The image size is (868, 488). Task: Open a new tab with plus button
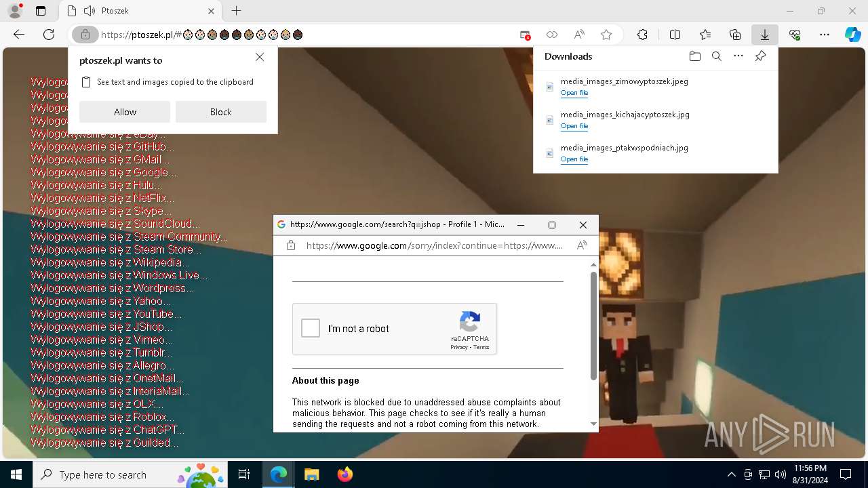236,11
